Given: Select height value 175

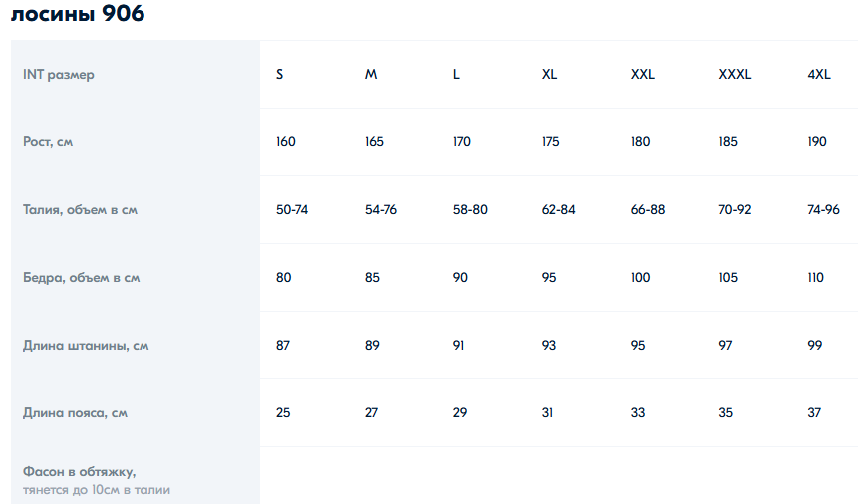Looking at the screenshot, I should tap(550, 141).
